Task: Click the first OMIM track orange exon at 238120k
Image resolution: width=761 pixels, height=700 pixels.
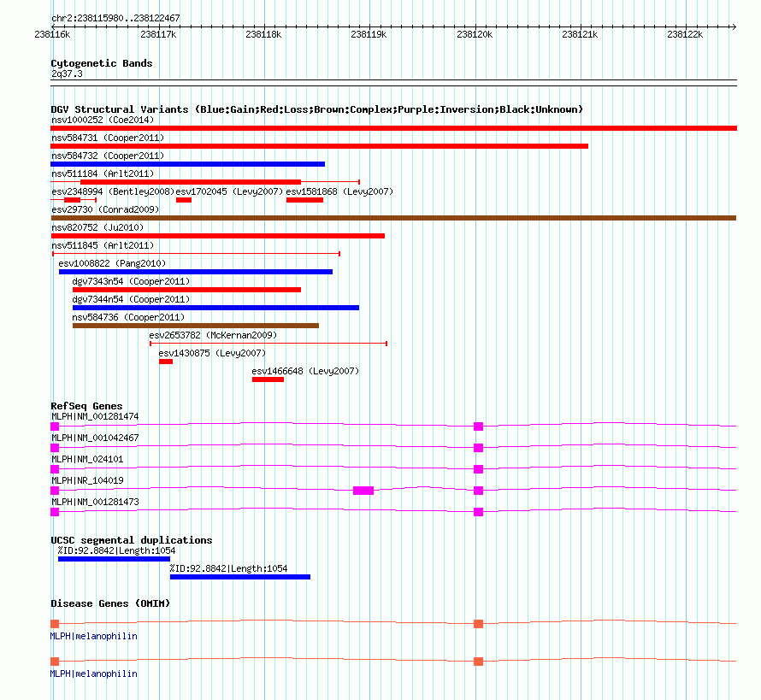Action: click(x=479, y=624)
